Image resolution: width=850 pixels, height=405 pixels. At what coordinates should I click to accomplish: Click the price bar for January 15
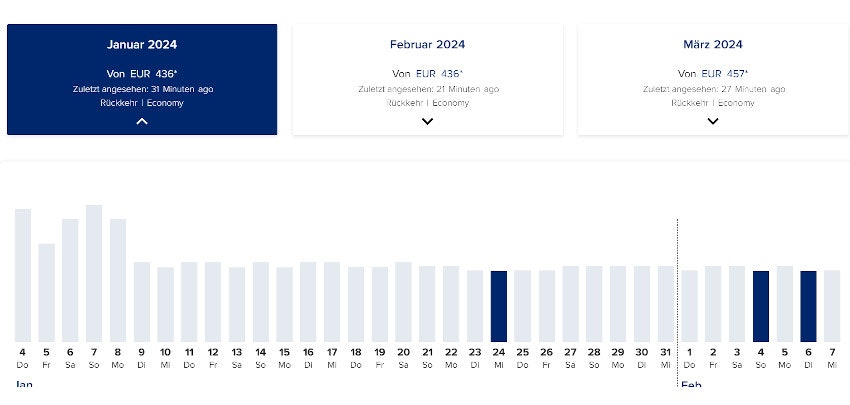[x=284, y=304]
